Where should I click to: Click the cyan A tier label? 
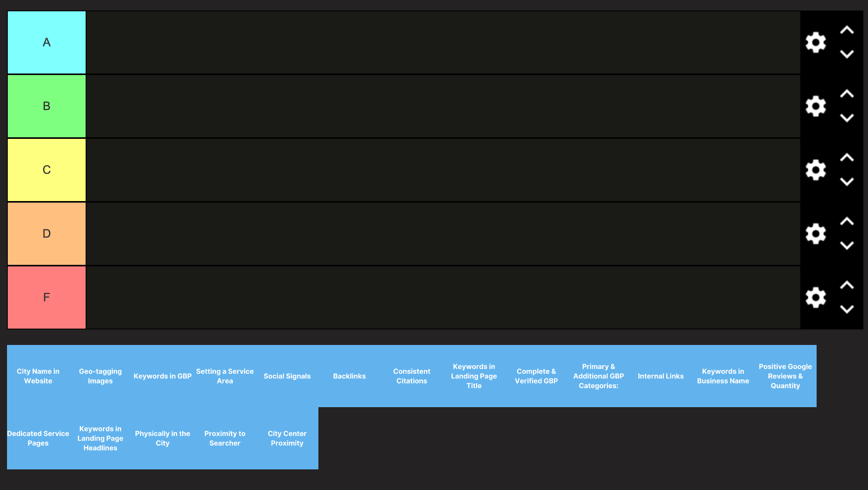pos(47,42)
